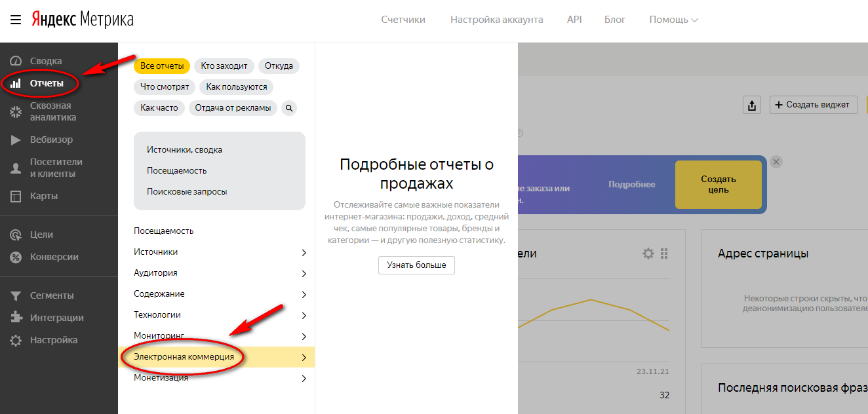This screenshot has width=868, height=414.
Task: Click the Сквозная аналитика icon
Action: [x=16, y=111]
